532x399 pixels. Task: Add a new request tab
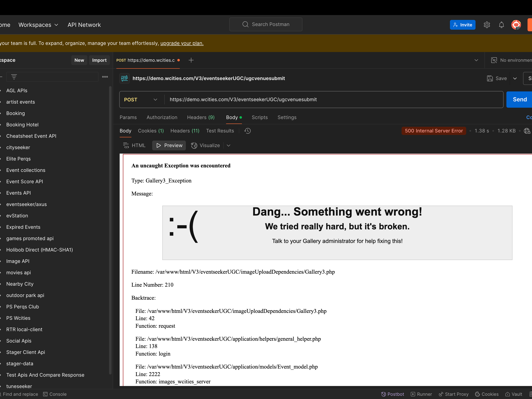coord(191,60)
